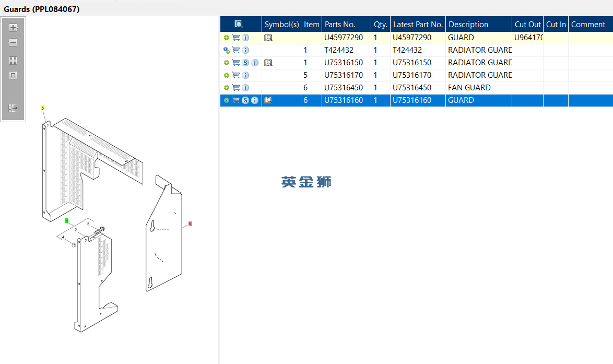Click the single-square fit view icon
The image size is (613, 364).
[x=13, y=75]
